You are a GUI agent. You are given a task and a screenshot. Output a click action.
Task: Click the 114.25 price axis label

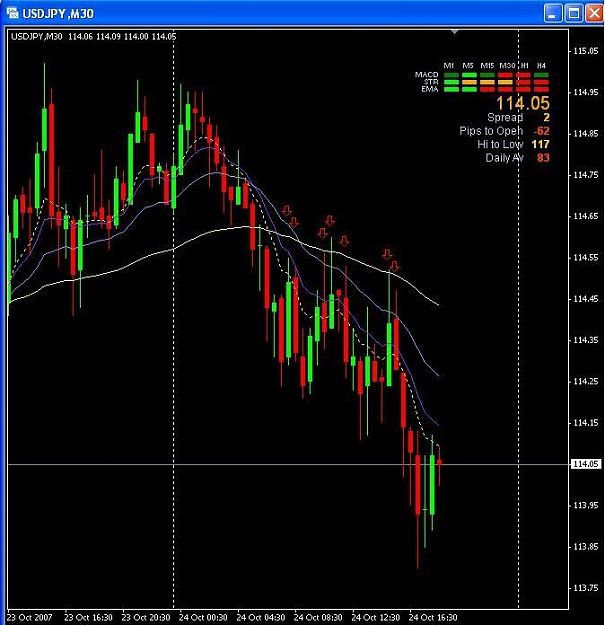click(x=585, y=381)
